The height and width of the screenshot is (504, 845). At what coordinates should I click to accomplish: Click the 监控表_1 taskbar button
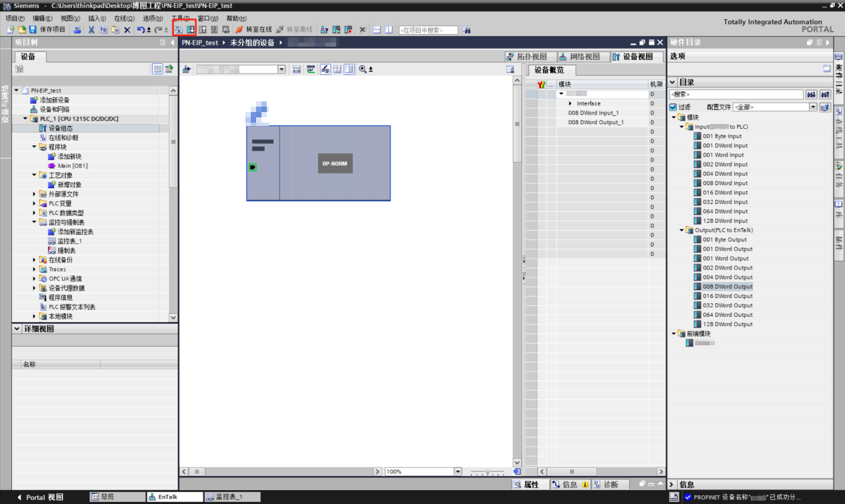coord(232,497)
